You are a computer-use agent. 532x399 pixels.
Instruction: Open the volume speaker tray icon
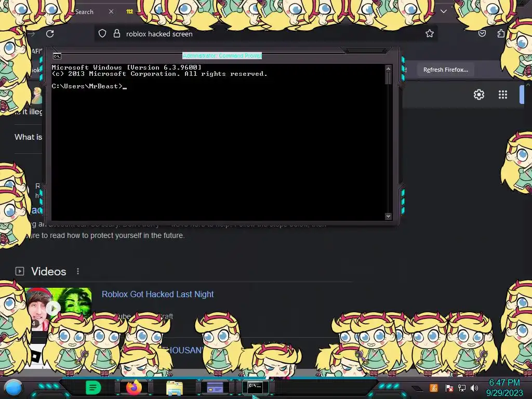[x=474, y=388]
